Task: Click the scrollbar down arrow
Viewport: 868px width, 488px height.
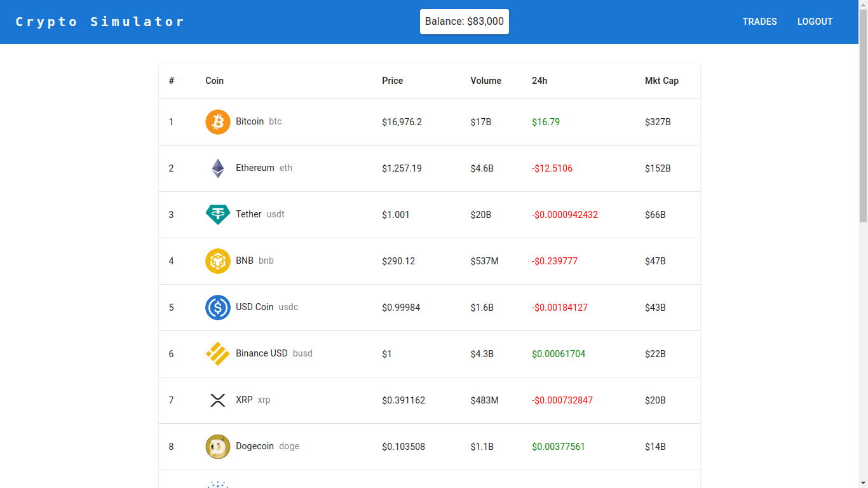Action: pyautogui.click(x=863, y=483)
